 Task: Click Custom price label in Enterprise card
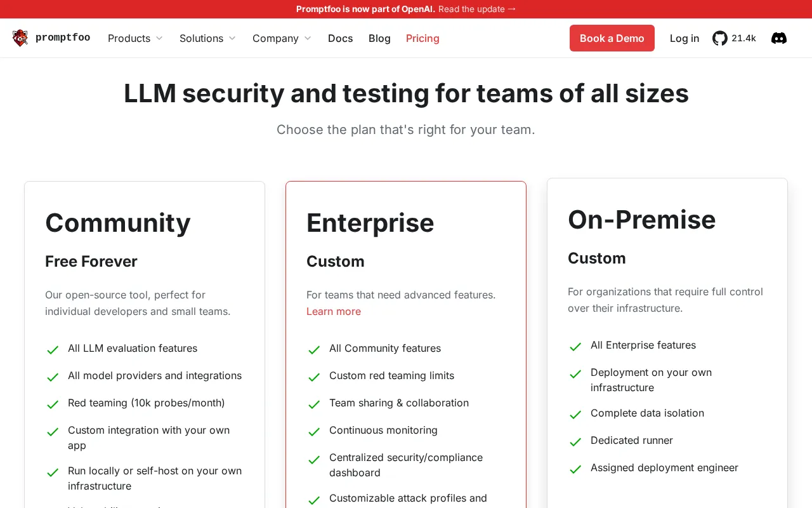coord(336,261)
